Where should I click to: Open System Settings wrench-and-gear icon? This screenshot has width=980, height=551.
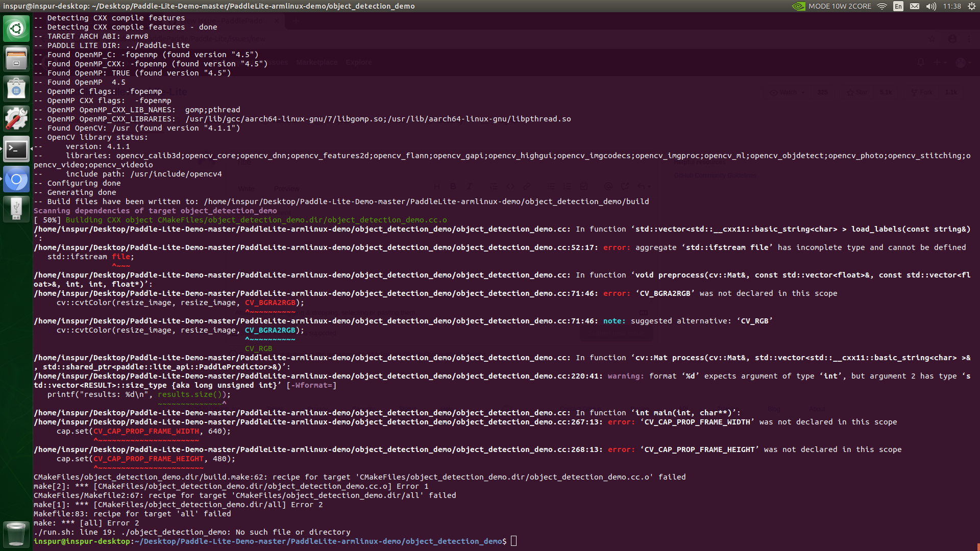(16, 118)
